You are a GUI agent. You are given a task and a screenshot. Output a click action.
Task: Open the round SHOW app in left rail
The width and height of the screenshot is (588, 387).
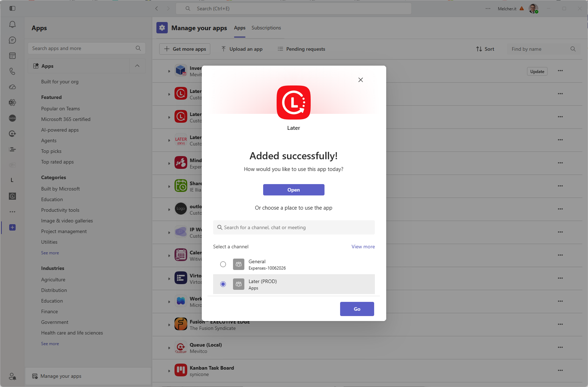(x=12, y=118)
